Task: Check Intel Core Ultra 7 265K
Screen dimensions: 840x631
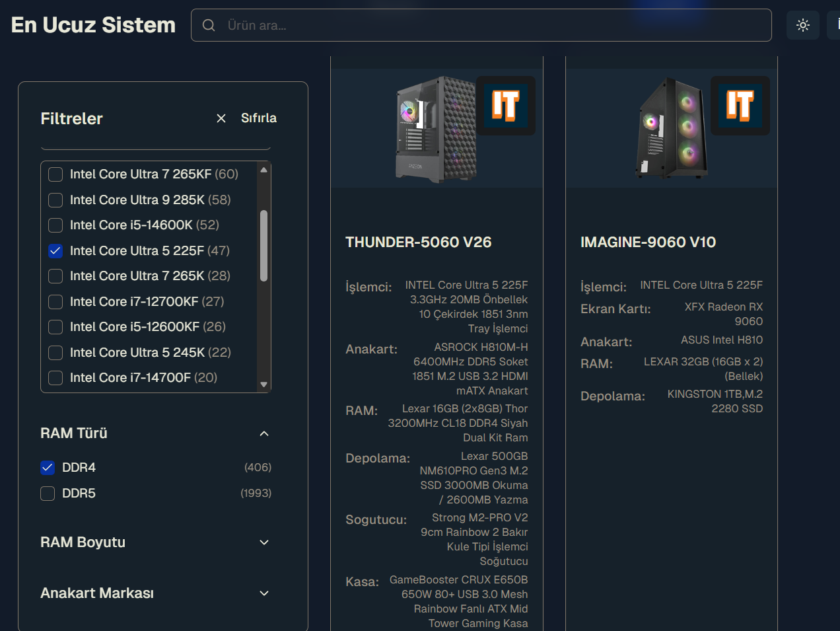Action: [x=55, y=276]
